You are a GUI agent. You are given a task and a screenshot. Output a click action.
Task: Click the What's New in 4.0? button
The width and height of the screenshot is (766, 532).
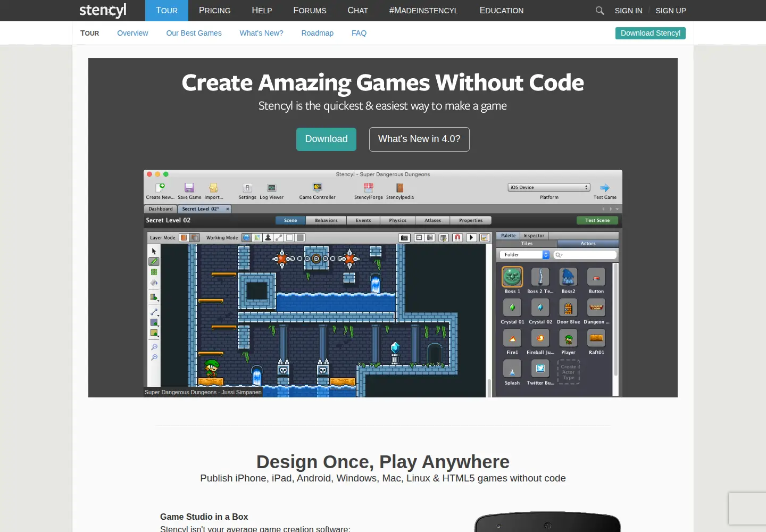[419, 139]
